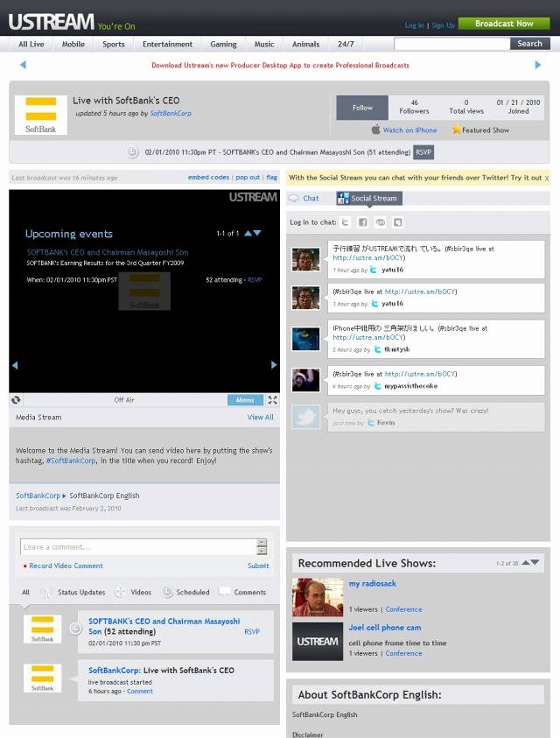Viewport: 560px width, 738px height.
Task: Click the Menu button under player
Action: coord(245,399)
